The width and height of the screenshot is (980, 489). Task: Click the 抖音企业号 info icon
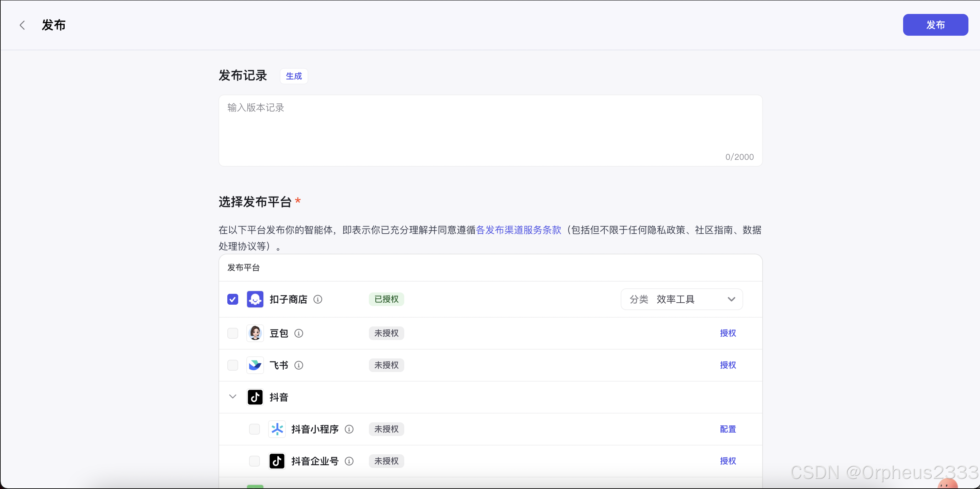tap(349, 461)
